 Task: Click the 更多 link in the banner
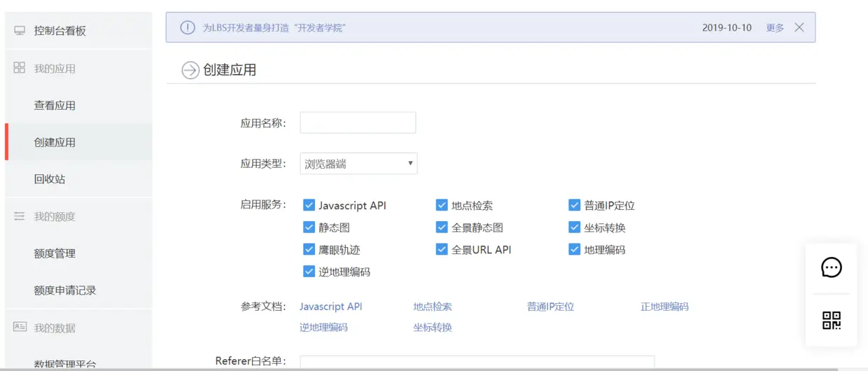click(x=775, y=28)
